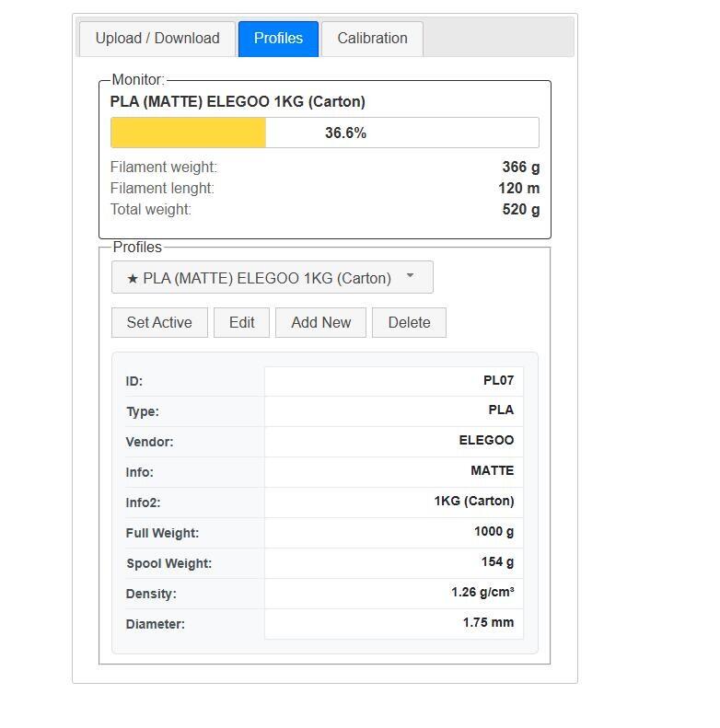Switch to the Upload / Download tab
Screen dimensions: 720x728
coord(157,39)
